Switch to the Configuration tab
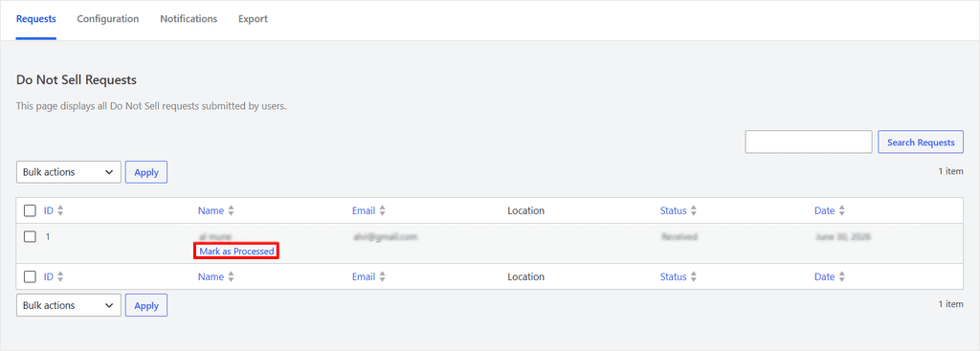The image size is (980, 351). tap(107, 19)
